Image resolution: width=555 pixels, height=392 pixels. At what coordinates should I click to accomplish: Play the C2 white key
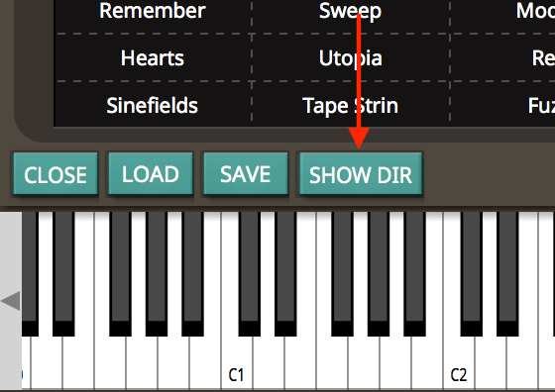coord(458,364)
